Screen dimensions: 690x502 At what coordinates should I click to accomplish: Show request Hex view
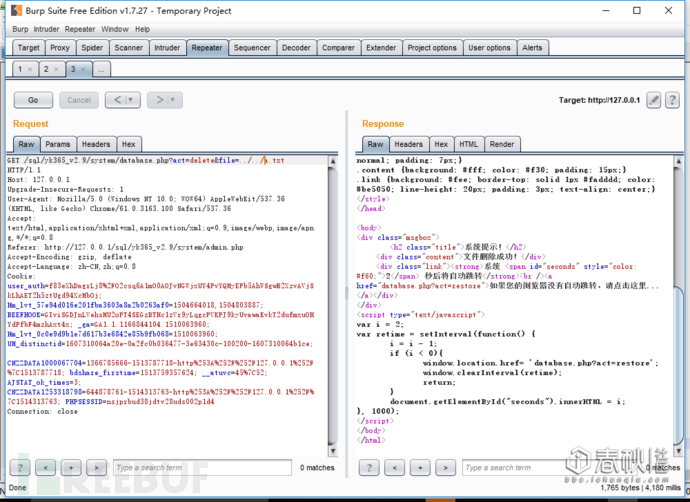129,144
